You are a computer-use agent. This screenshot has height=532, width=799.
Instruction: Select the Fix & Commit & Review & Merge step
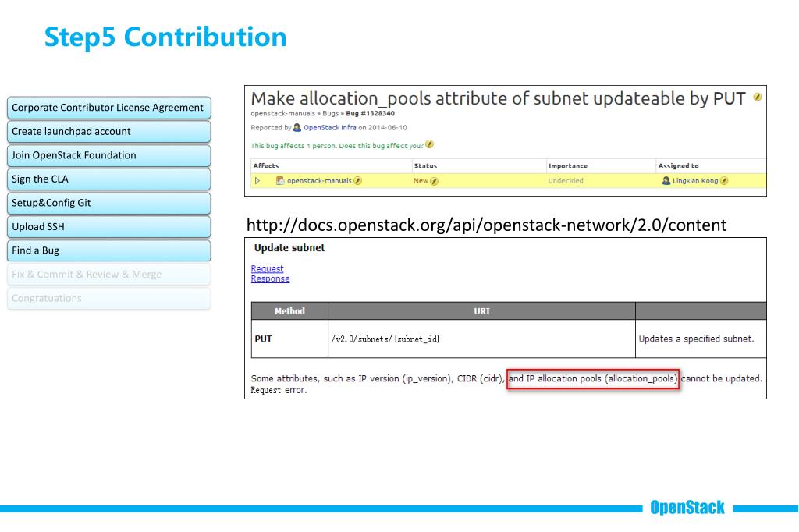[108, 274]
